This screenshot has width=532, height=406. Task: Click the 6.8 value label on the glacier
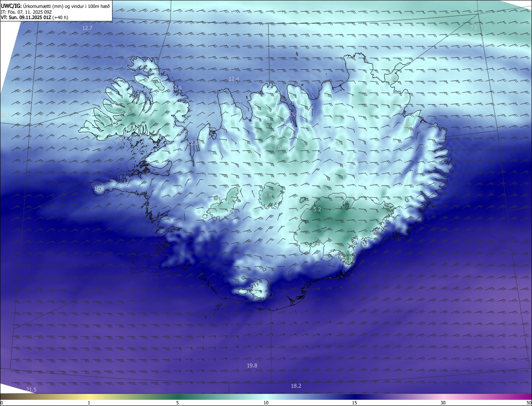coord(268,195)
